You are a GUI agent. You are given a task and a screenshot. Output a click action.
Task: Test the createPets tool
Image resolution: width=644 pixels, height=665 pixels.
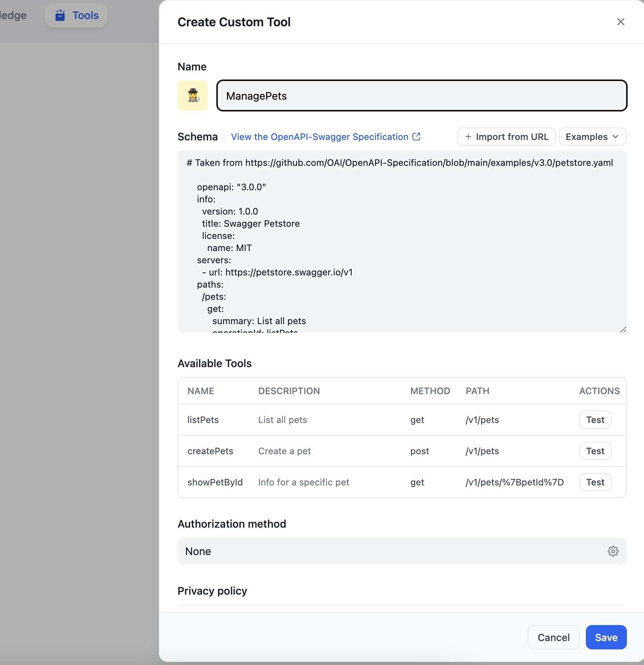[x=595, y=451]
